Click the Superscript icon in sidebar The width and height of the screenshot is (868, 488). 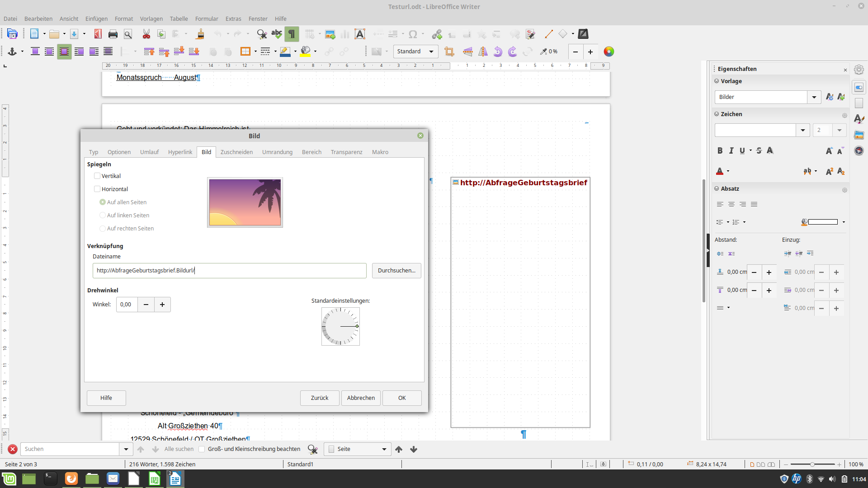[x=829, y=171]
